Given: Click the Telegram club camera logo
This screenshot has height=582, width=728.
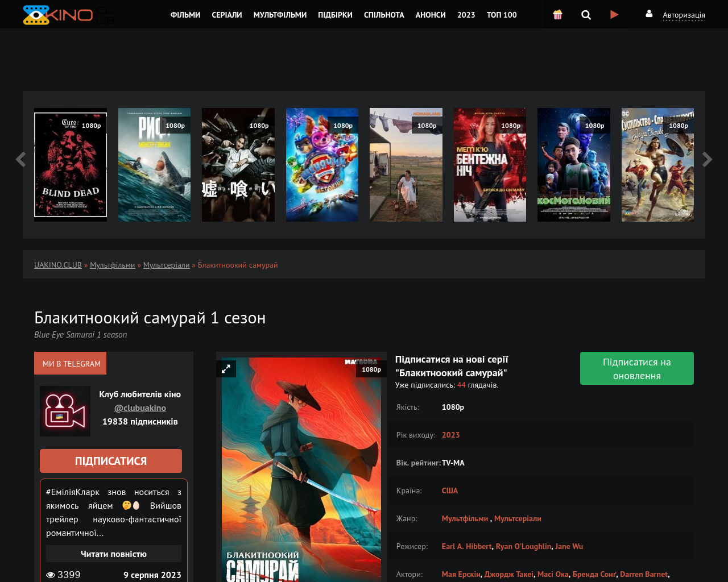Looking at the screenshot, I should click(x=65, y=411).
